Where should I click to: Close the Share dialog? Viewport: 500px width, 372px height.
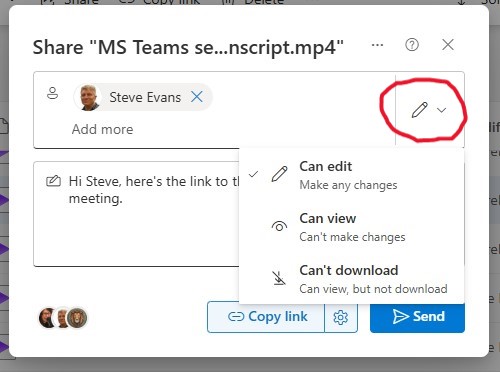[x=448, y=45]
